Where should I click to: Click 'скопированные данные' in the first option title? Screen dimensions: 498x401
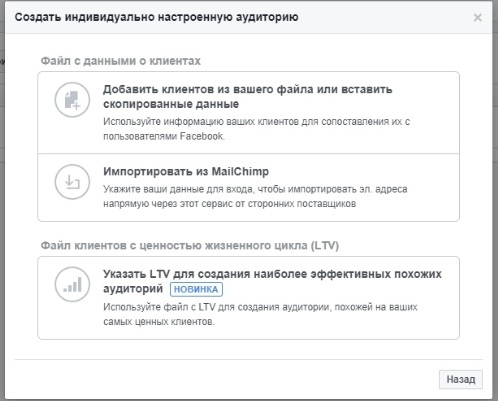(x=171, y=104)
